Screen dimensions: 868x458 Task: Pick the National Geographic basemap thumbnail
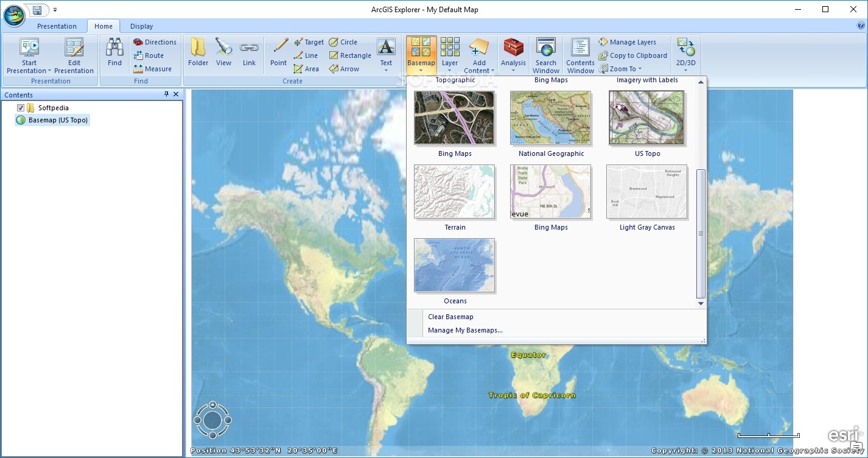tap(551, 118)
